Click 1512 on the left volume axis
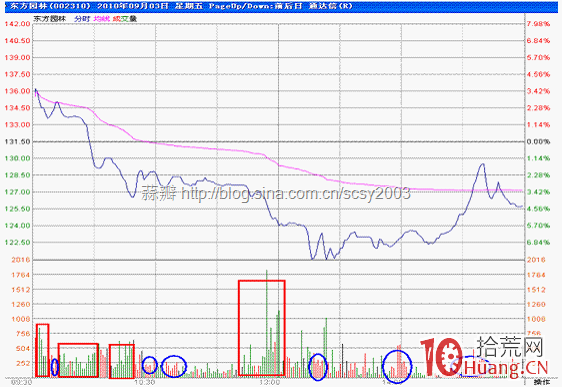 [20, 290]
